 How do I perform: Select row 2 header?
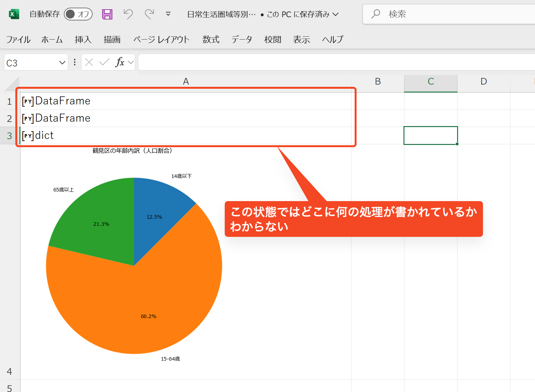(10, 118)
